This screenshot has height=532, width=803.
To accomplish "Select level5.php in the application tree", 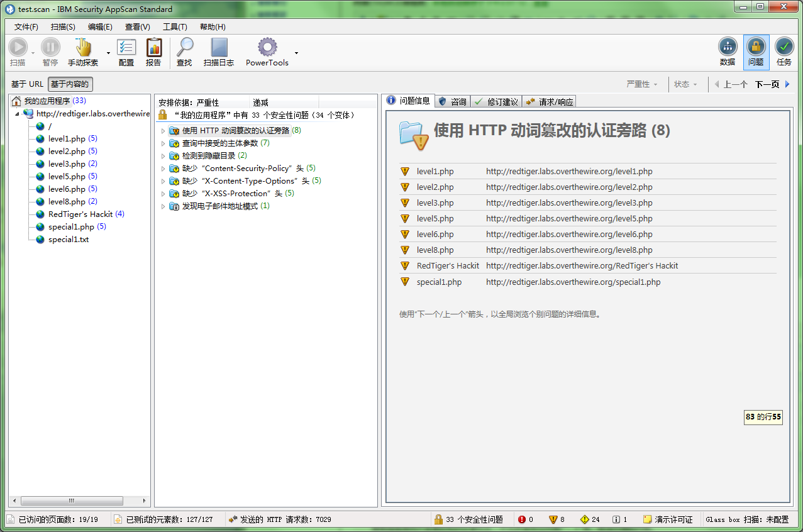I will pyautogui.click(x=67, y=176).
